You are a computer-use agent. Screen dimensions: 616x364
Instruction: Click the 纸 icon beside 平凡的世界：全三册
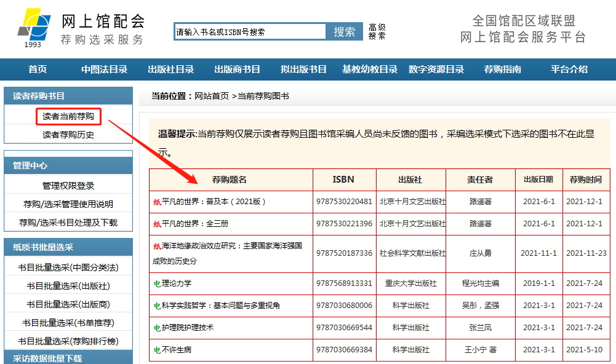click(157, 224)
